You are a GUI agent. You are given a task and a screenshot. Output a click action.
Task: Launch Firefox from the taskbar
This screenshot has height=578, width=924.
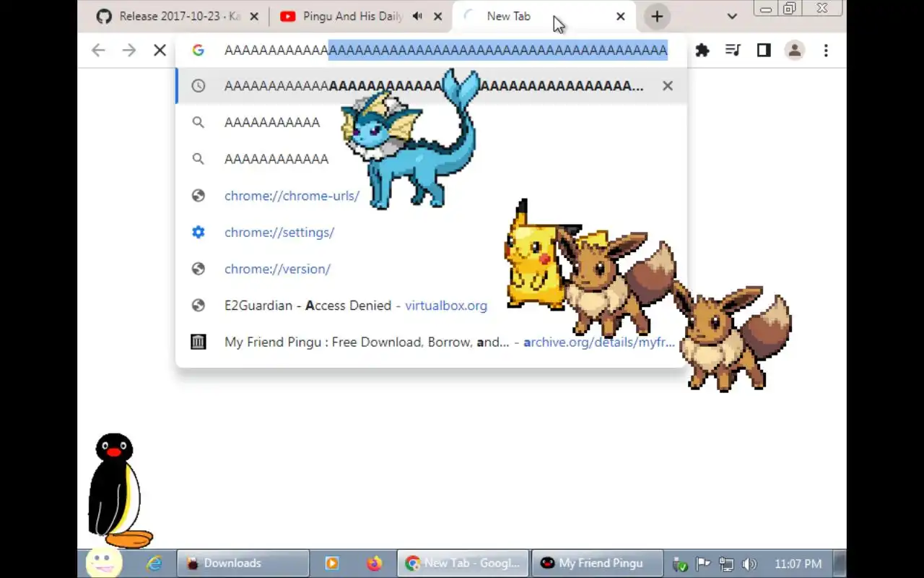pos(374,564)
